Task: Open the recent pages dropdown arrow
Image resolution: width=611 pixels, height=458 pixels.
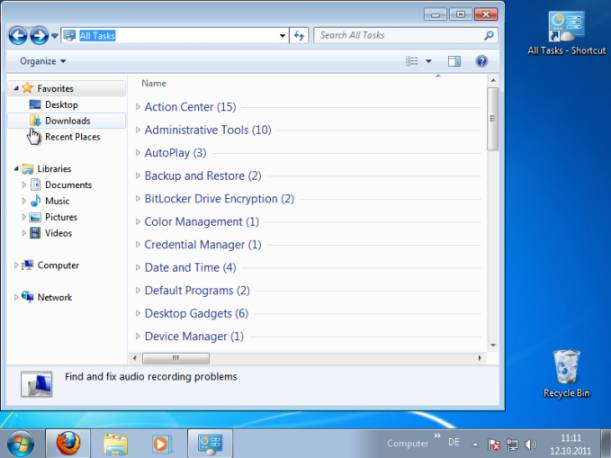Action: pos(55,36)
